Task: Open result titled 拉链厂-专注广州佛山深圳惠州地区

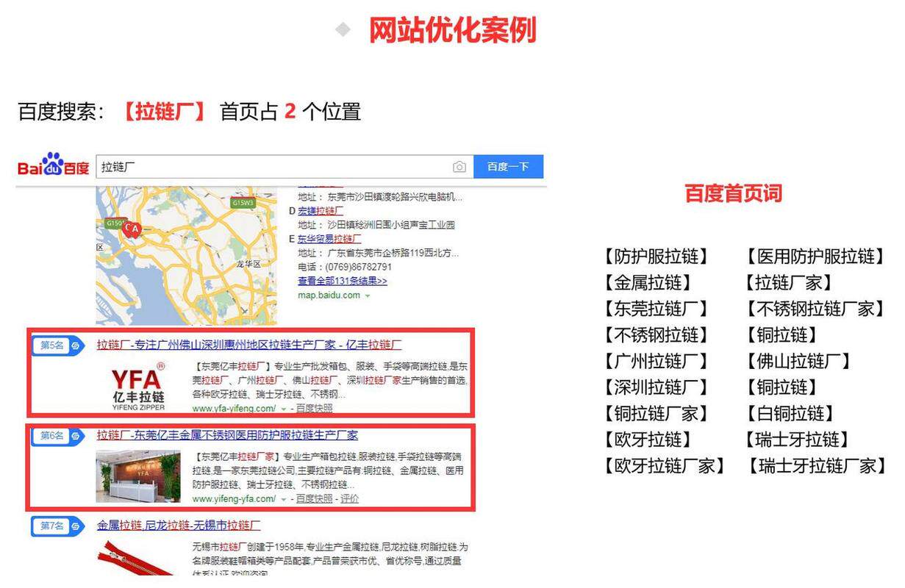Action: pyautogui.click(x=249, y=344)
